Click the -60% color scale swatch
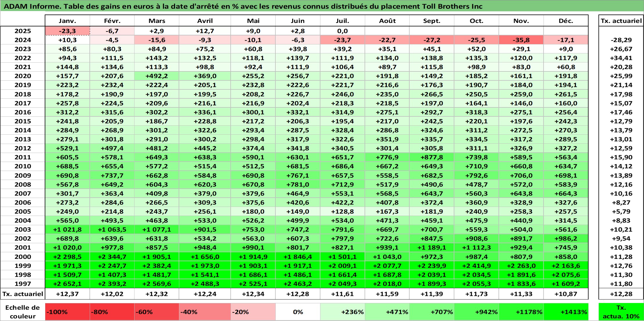The image size is (644, 321). click(x=157, y=312)
